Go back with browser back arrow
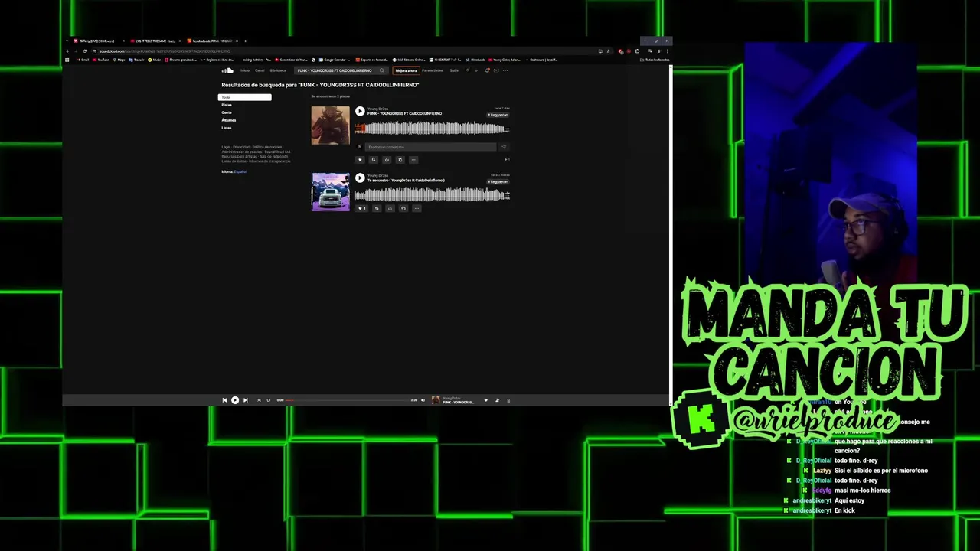This screenshot has height=551, width=980. coord(67,51)
